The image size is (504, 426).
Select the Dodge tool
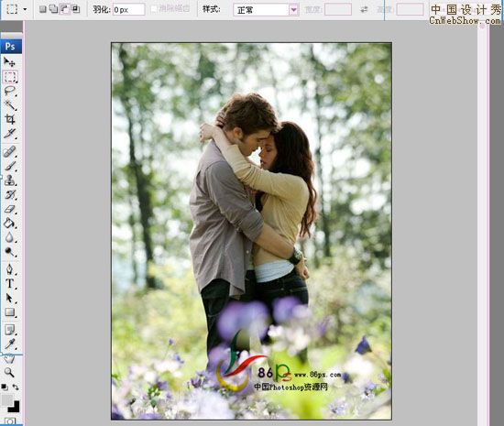(10, 252)
